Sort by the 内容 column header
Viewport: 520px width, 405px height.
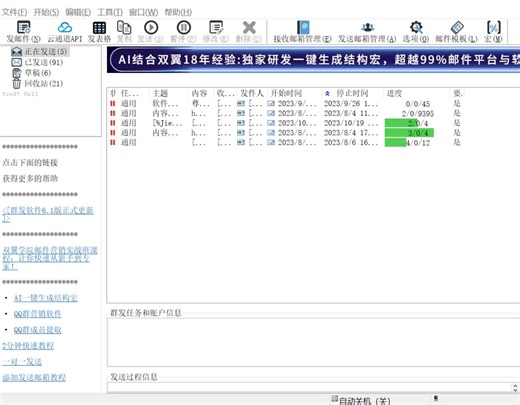pos(199,93)
